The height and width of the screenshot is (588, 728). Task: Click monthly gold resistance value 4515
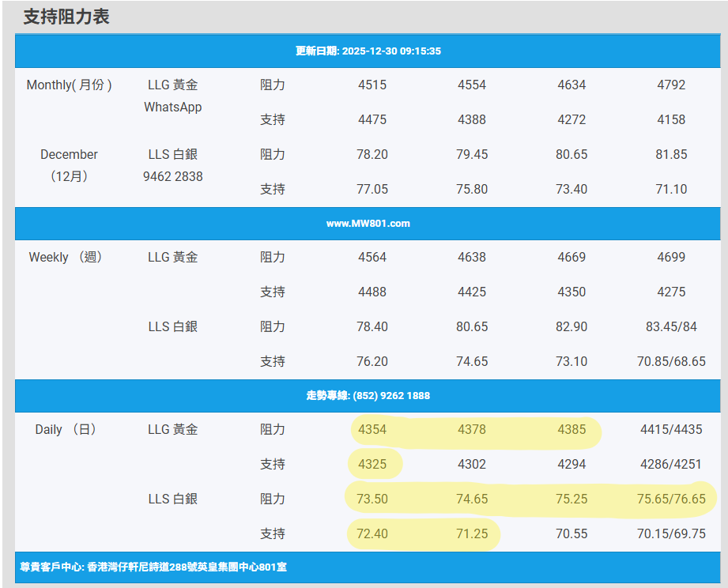point(372,85)
